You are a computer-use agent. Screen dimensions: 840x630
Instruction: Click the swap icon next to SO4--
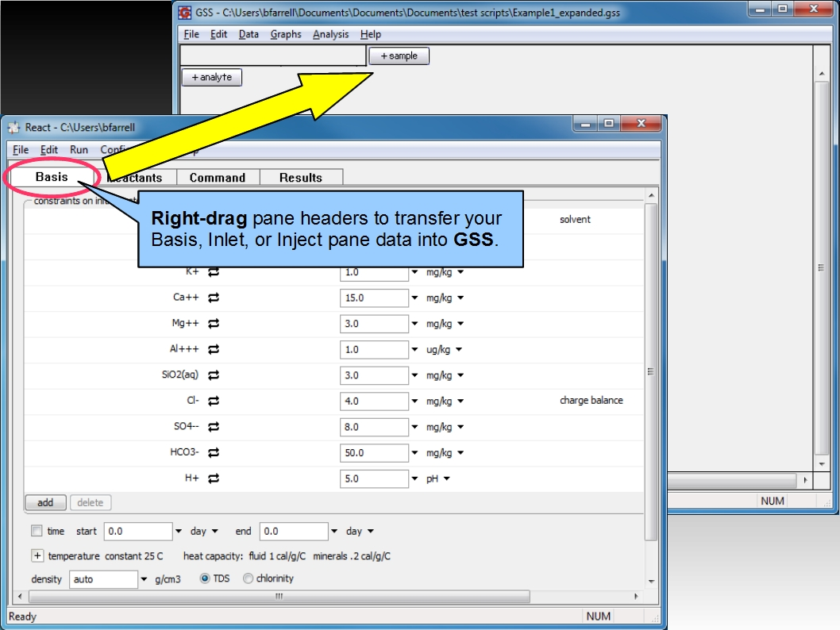pos(214,427)
